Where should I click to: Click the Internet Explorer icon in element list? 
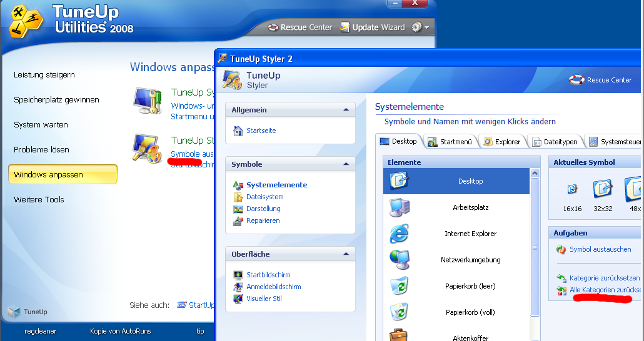coord(399,234)
